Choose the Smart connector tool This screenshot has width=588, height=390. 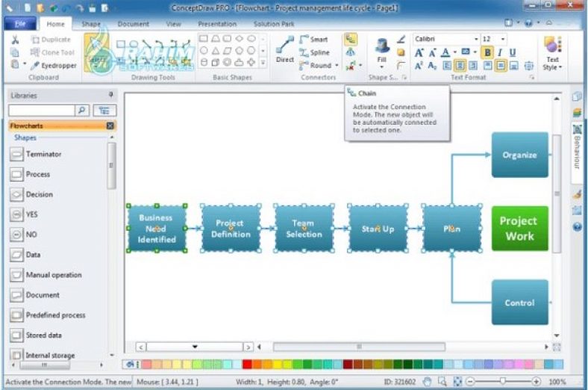[314, 40]
